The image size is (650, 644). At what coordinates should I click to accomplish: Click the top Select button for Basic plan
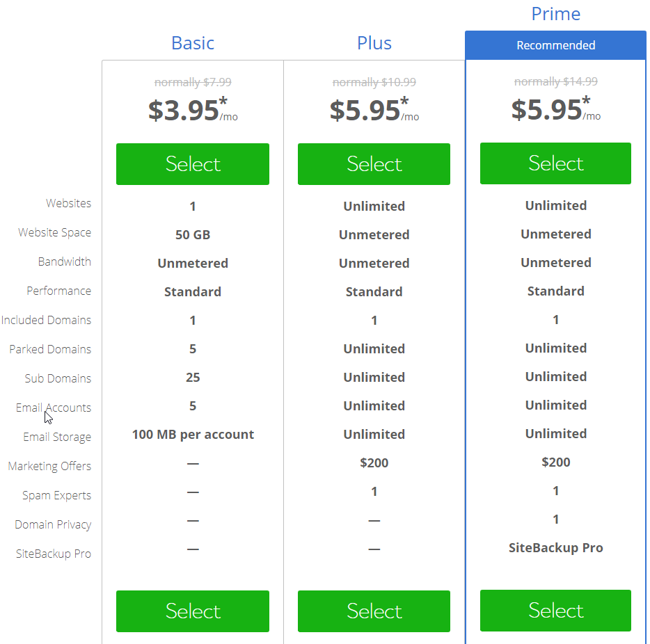click(193, 164)
